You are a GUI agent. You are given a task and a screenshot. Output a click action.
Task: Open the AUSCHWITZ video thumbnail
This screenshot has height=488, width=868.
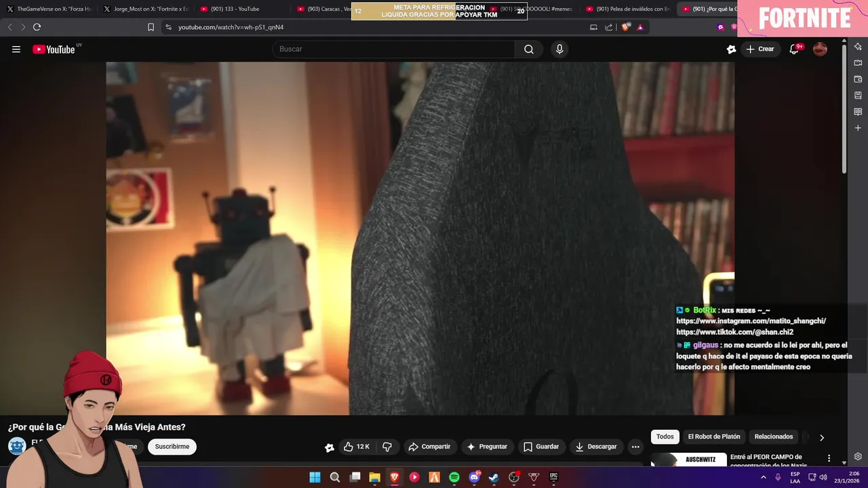[x=689, y=460]
